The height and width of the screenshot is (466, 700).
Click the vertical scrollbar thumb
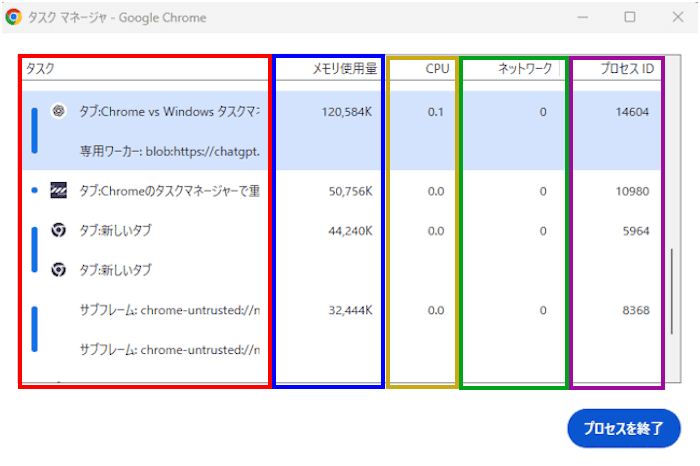pos(671,291)
